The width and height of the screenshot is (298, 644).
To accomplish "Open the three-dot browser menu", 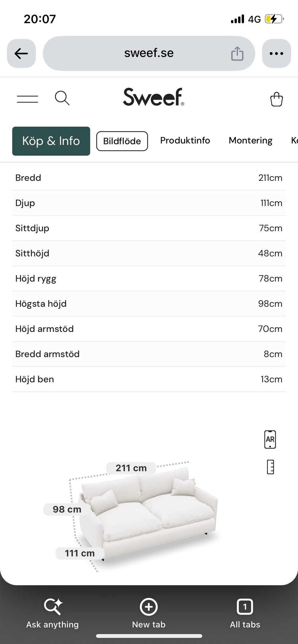I will tap(276, 53).
